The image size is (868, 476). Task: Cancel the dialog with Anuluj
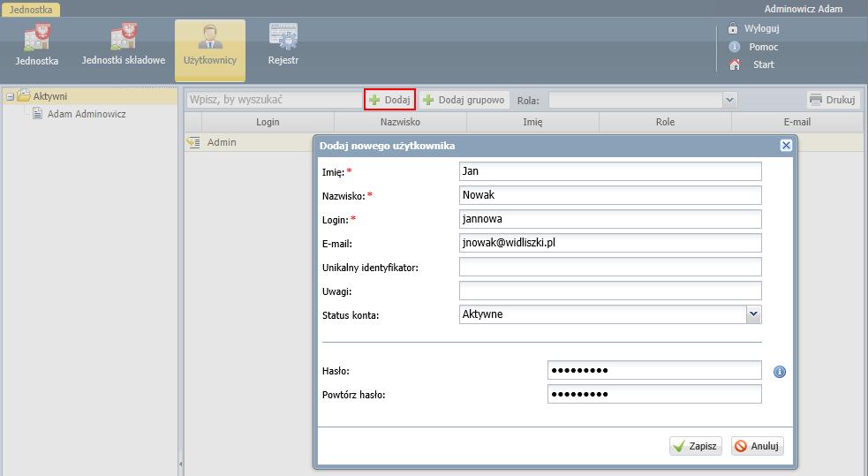point(758,446)
